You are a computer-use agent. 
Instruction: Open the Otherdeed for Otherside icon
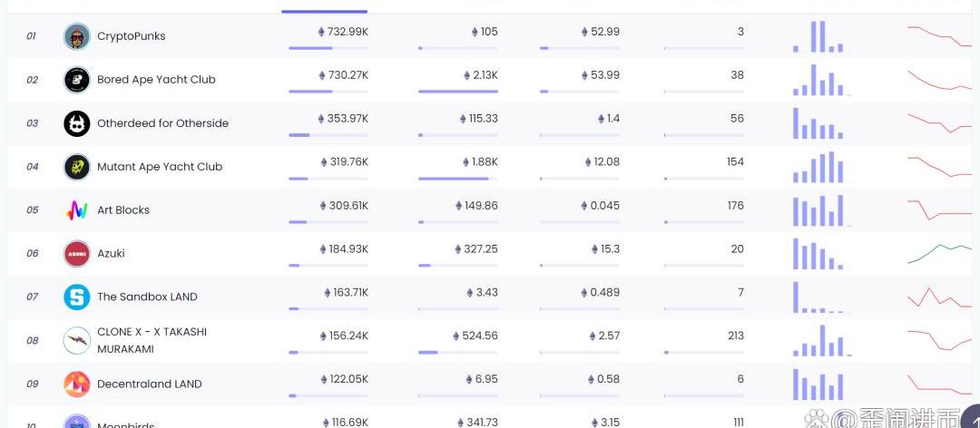pyautogui.click(x=76, y=123)
